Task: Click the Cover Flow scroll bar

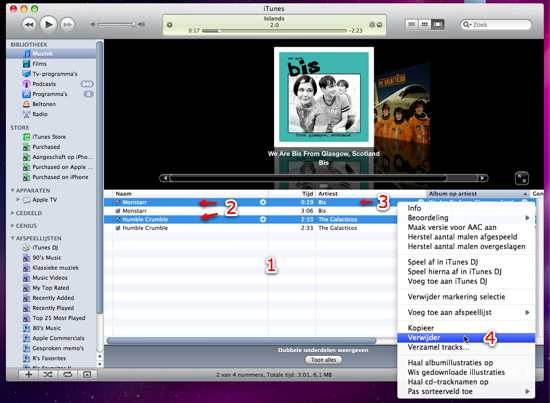Action: (323, 178)
